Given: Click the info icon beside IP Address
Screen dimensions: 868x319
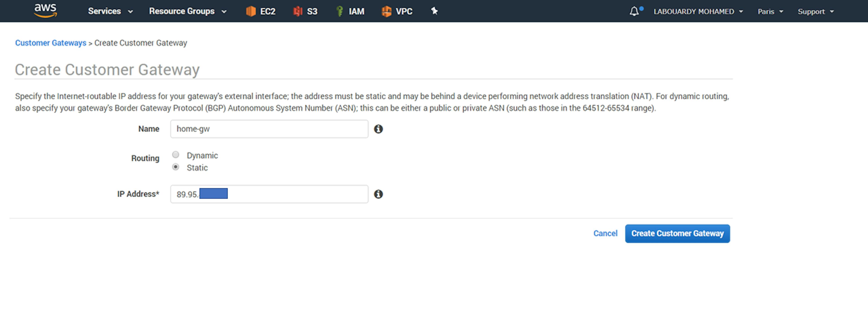Looking at the screenshot, I should [x=378, y=194].
